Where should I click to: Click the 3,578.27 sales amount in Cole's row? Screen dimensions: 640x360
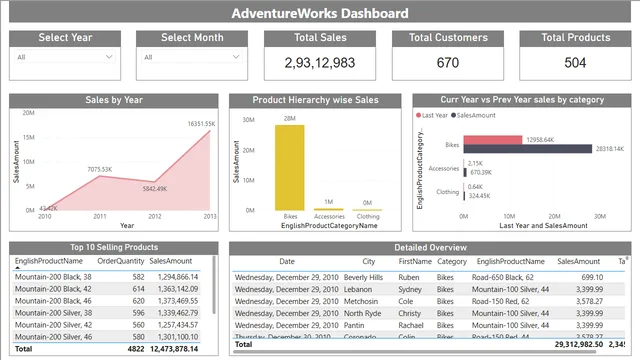(589, 301)
